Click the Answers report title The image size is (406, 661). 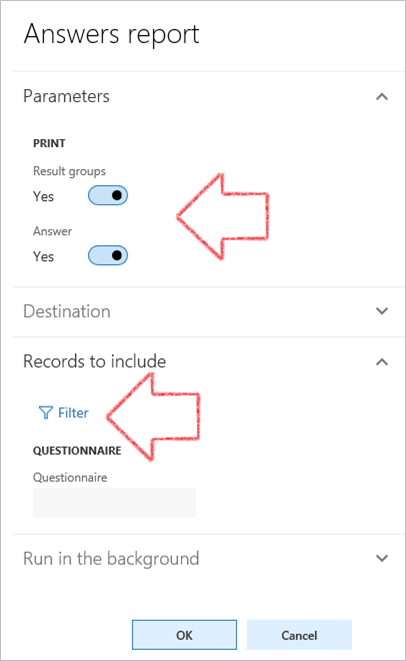(x=111, y=35)
